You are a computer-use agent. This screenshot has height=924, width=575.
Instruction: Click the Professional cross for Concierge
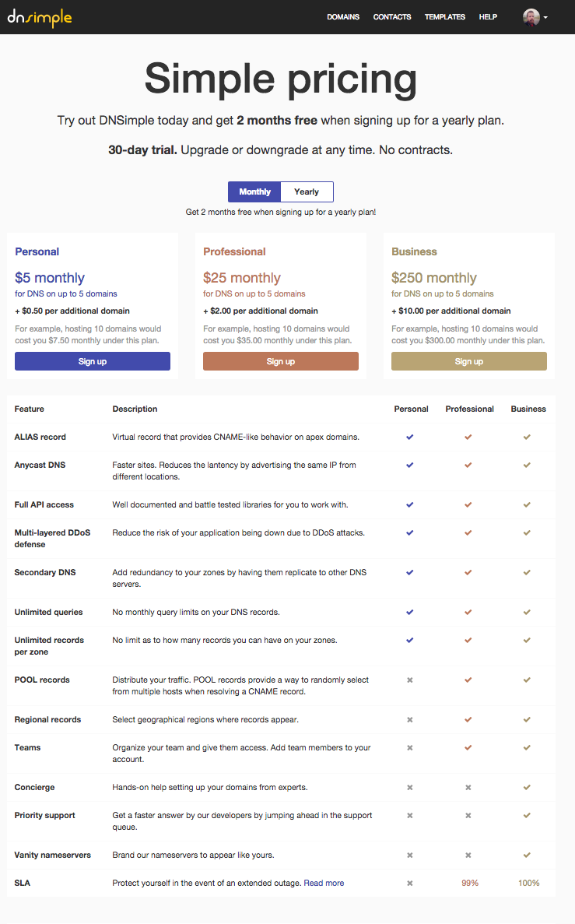coord(468,787)
